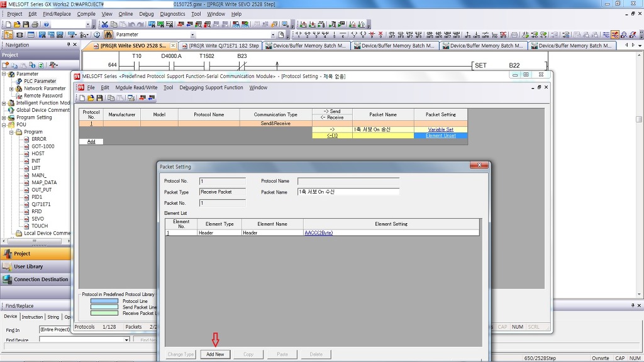Open the Parameter combo box dropdown

(x=192, y=35)
